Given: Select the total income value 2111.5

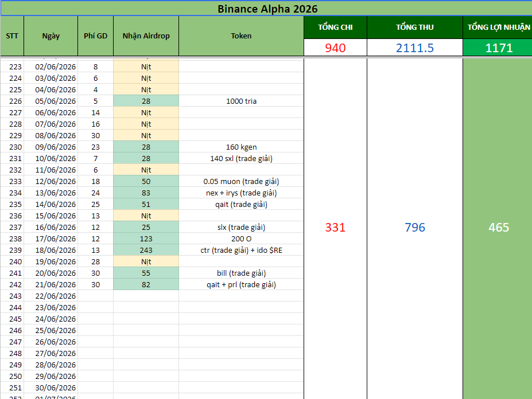Looking at the screenshot, I should [414, 48].
